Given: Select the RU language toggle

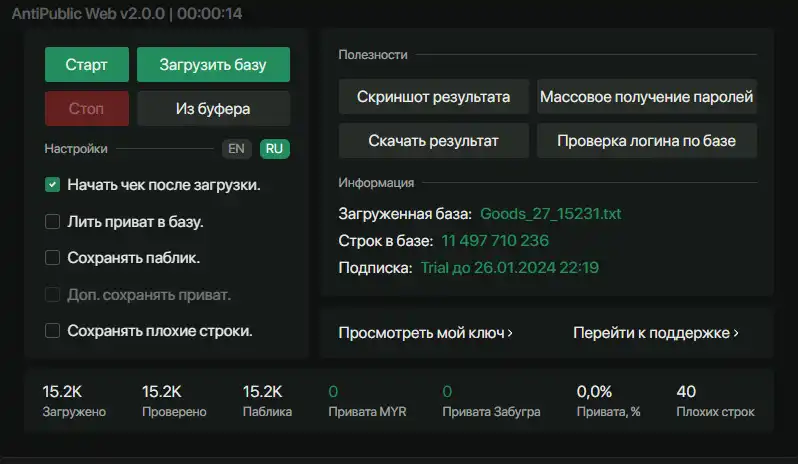Looking at the screenshot, I should (x=274, y=149).
